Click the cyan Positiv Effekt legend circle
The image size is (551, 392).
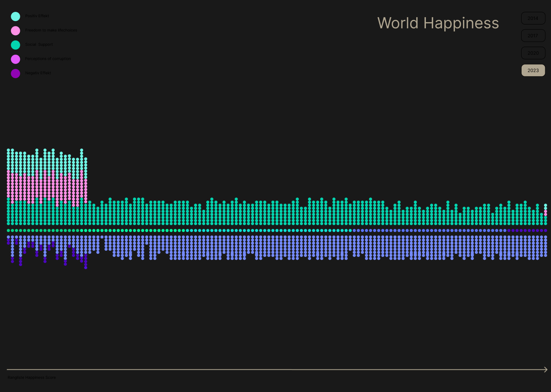[x=15, y=16]
